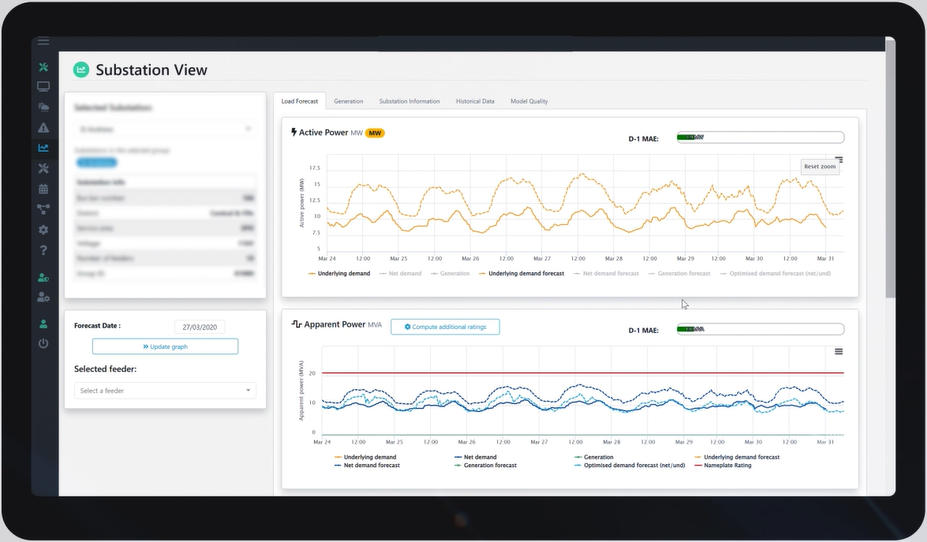Open the network topology sidebar icon
The height and width of the screenshot is (542, 927).
pos(43,209)
